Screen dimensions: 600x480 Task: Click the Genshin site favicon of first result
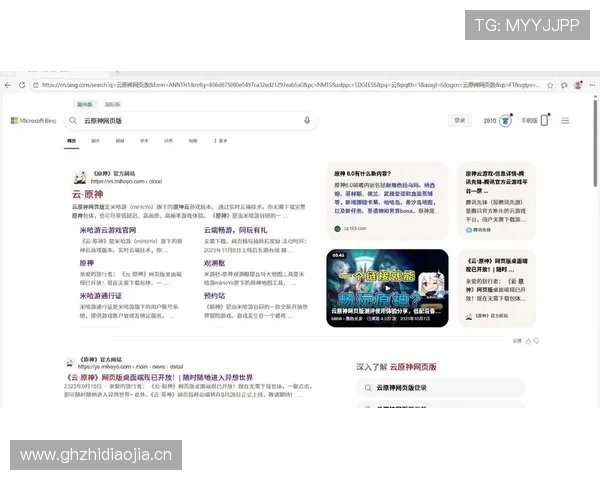point(80,177)
